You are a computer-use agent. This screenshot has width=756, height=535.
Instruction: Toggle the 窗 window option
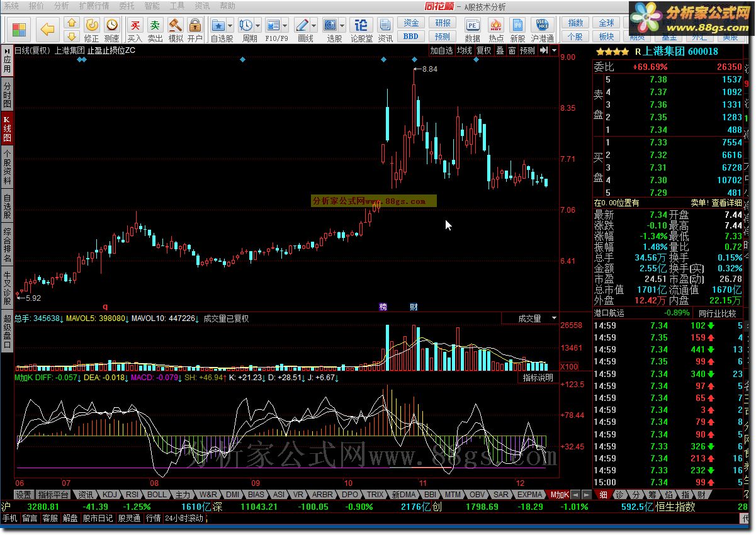tap(512, 50)
